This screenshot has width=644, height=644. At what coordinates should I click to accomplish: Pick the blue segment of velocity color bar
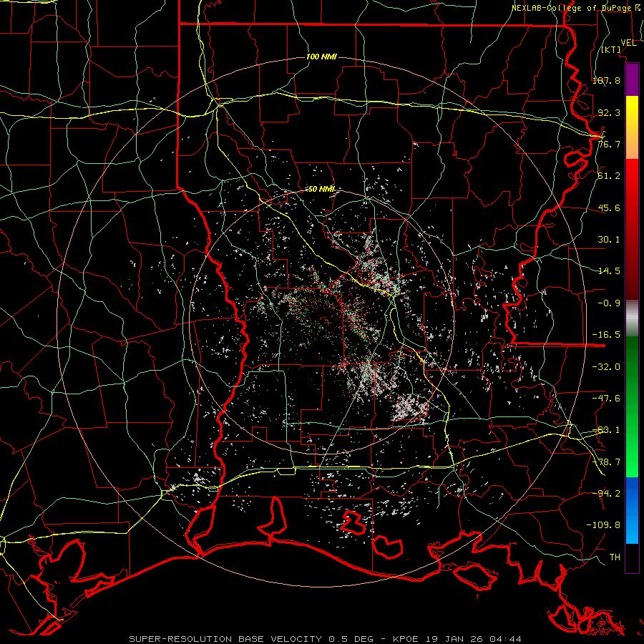pos(632,510)
